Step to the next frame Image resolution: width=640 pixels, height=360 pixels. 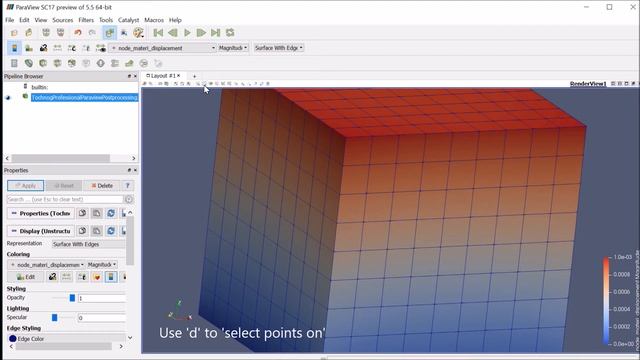tap(201, 33)
